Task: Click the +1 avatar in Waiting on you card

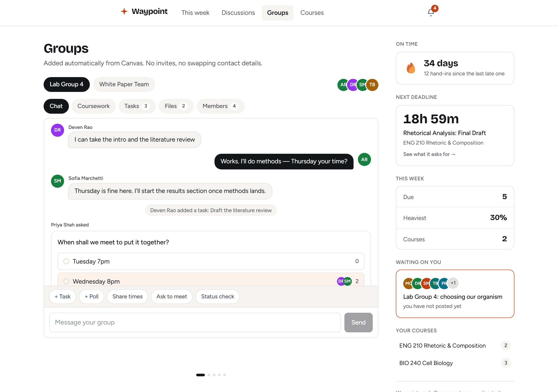Action: (x=453, y=283)
